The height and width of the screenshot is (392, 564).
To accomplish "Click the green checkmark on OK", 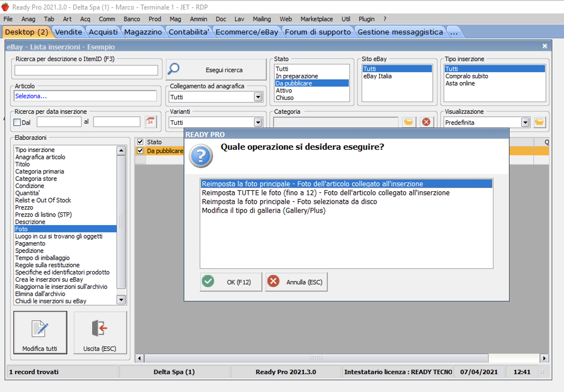I will click(208, 281).
